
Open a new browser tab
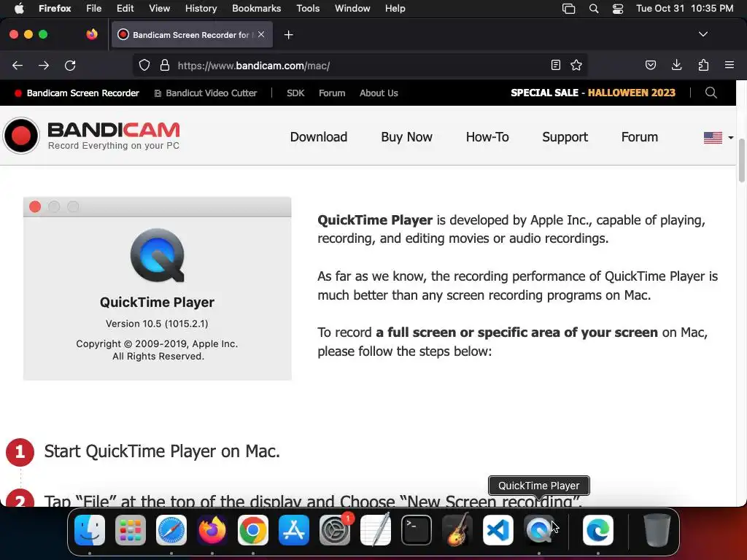288,35
